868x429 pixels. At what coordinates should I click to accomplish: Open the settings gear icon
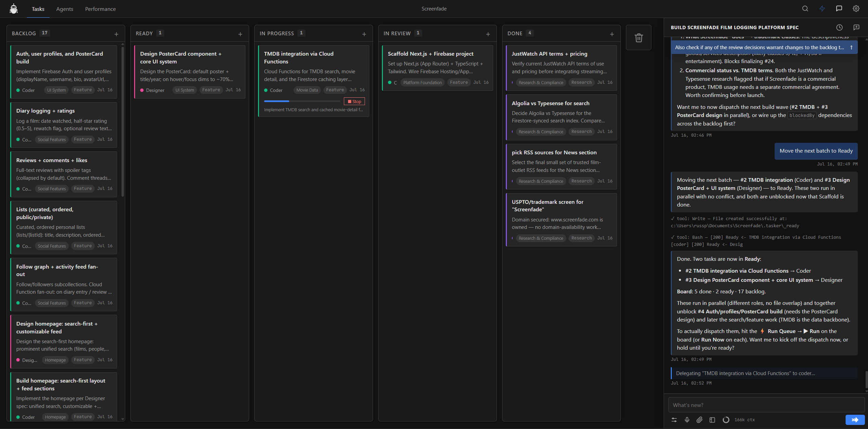click(856, 9)
